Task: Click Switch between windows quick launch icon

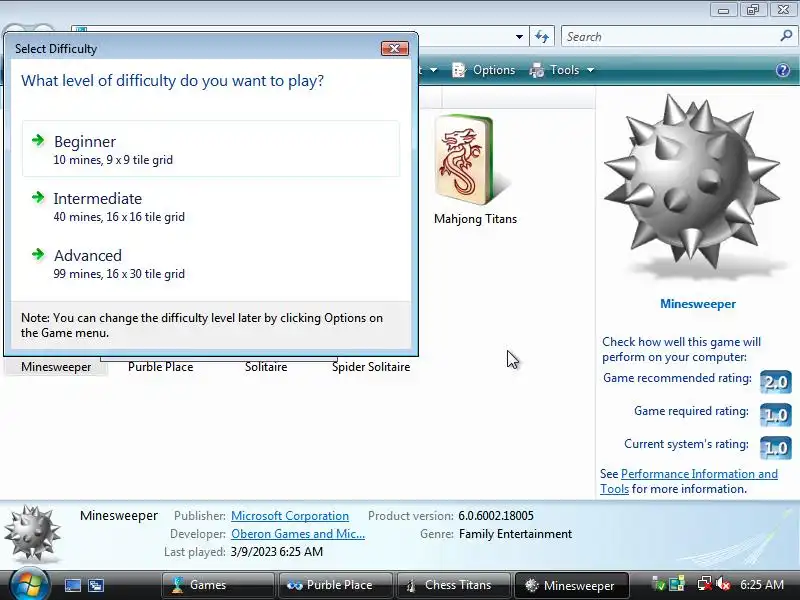Action: pyautogui.click(x=96, y=585)
